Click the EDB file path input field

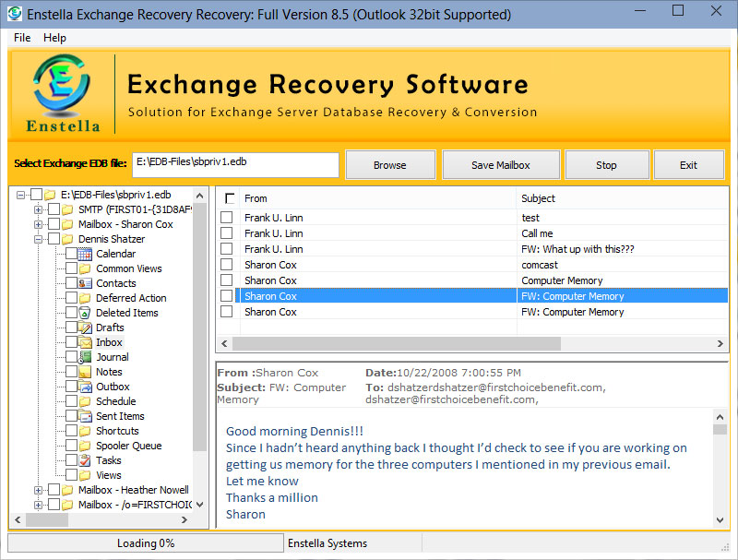235,165
